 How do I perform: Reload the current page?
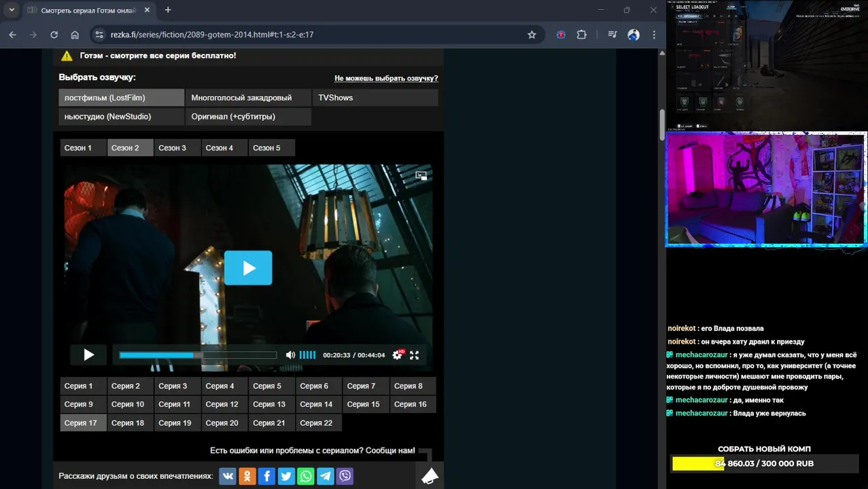pos(54,35)
